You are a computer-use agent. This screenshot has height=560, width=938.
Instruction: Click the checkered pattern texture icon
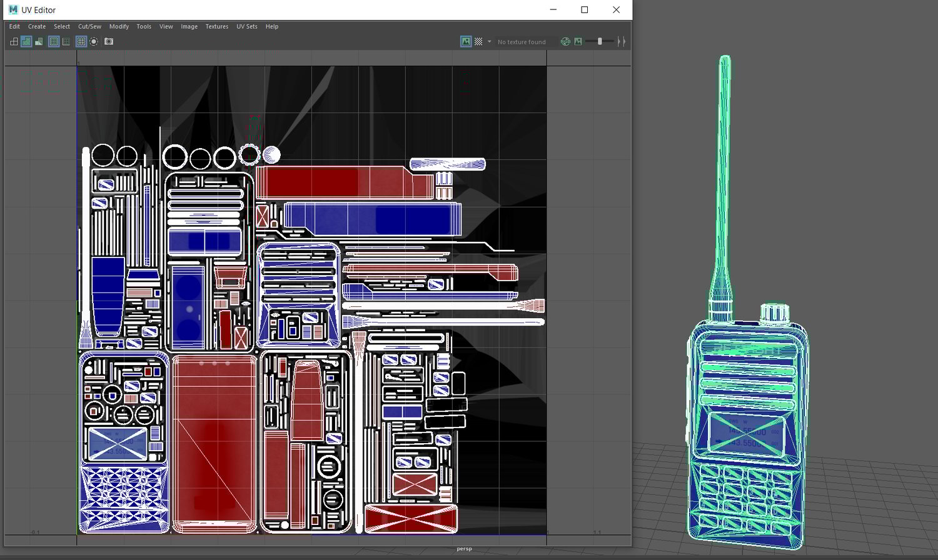478,42
